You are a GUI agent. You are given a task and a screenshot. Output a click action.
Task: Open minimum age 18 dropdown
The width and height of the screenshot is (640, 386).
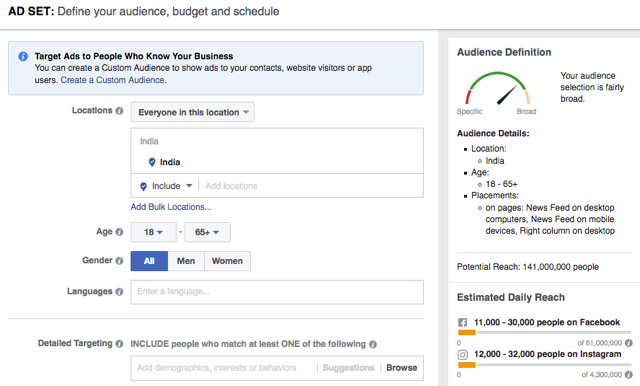(x=153, y=232)
